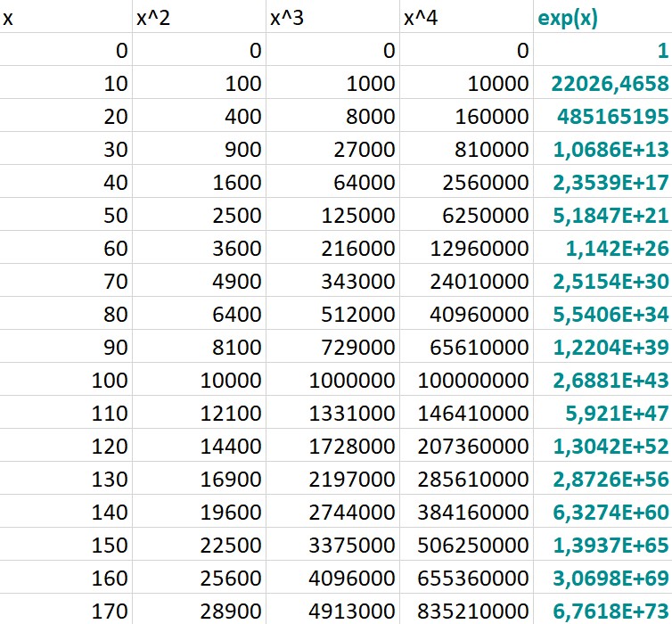Select the cell containing 1728000
Viewport: 672px width, 624px height.
click(x=333, y=446)
